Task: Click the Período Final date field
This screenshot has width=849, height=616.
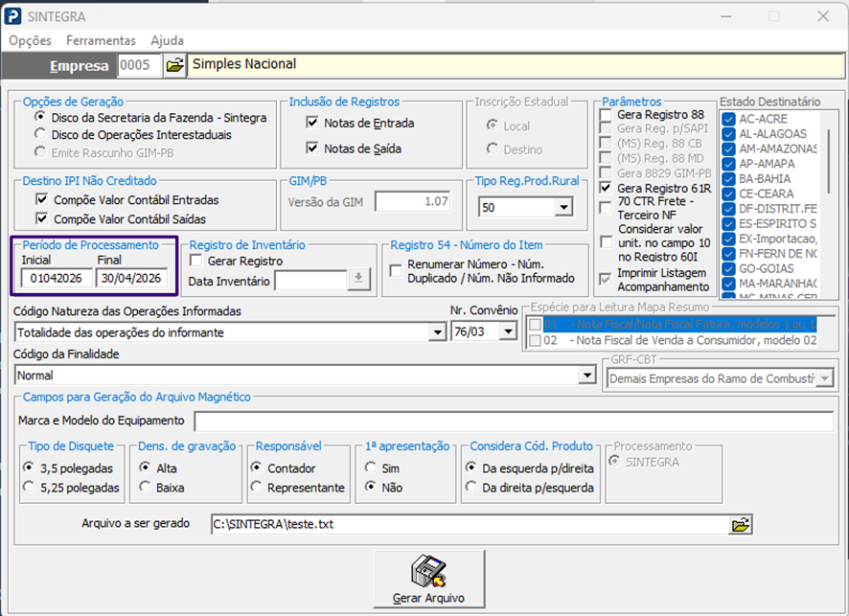Action: [x=131, y=278]
